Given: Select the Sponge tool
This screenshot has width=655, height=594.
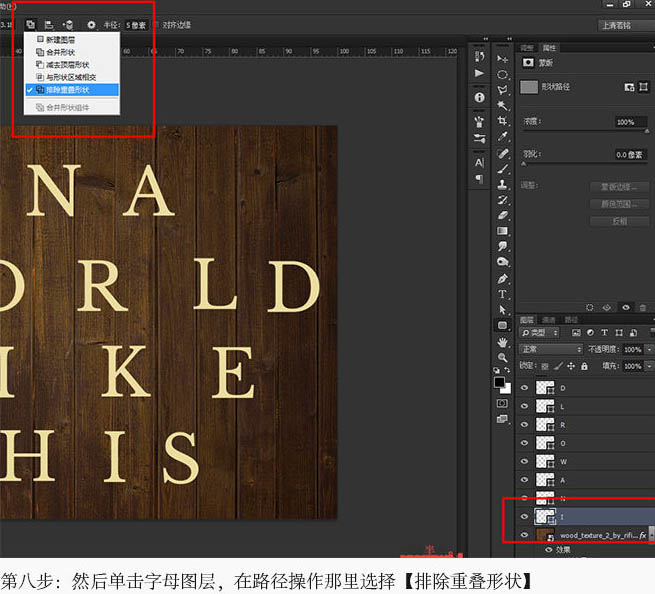Looking at the screenshot, I should [503, 262].
